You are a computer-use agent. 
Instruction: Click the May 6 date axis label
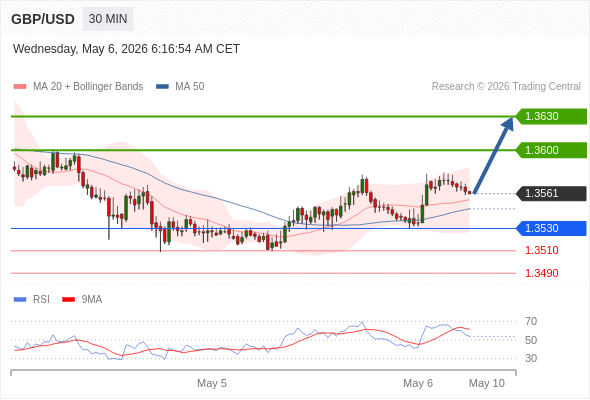[418, 383]
